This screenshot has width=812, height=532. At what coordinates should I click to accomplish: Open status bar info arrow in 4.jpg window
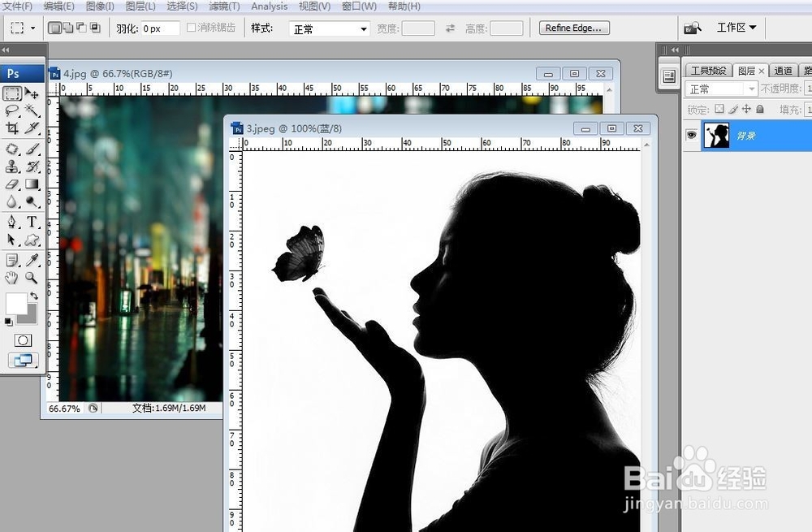93,409
